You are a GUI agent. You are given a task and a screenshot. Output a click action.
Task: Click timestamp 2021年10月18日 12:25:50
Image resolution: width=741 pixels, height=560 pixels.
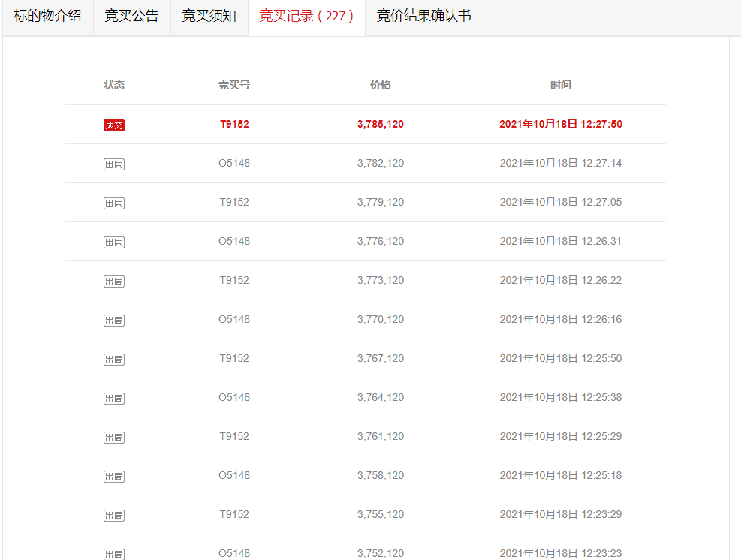tap(561, 358)
